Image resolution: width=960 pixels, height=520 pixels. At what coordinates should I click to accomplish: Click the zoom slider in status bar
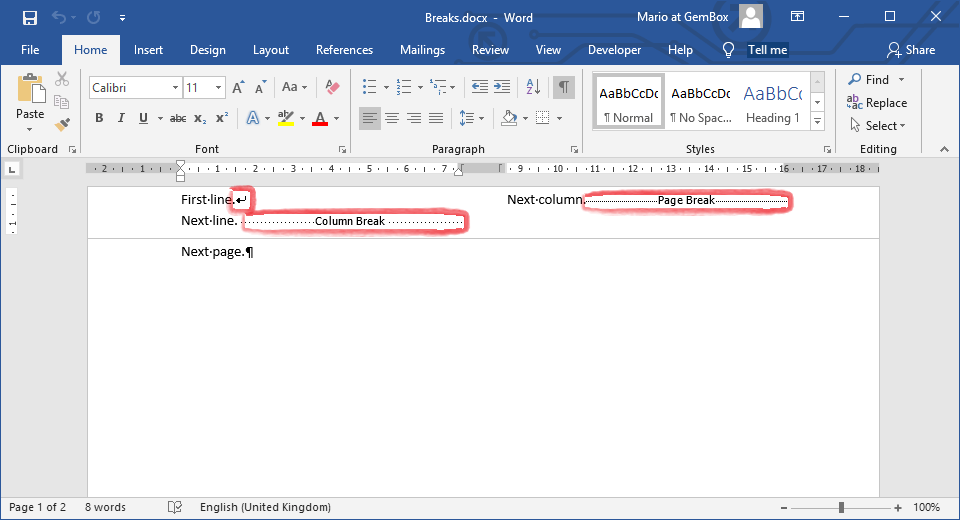[x=841, y=508]
